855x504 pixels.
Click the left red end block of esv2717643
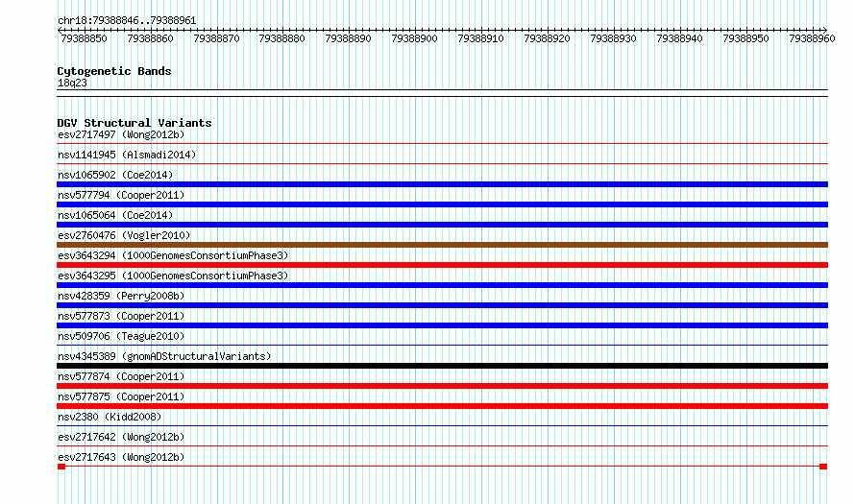[x=61, y=467]
